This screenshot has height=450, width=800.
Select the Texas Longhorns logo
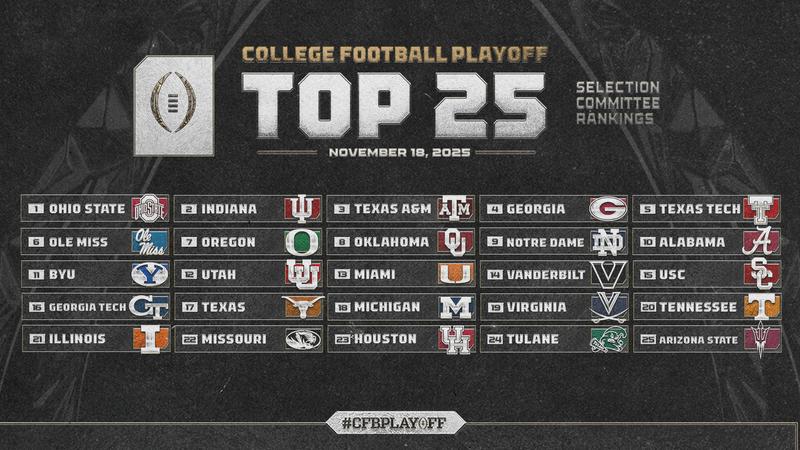click(300, 307)
